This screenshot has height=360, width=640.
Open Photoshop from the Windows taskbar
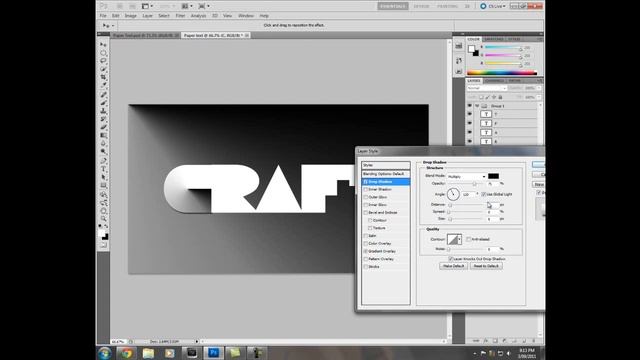point(213,353)
